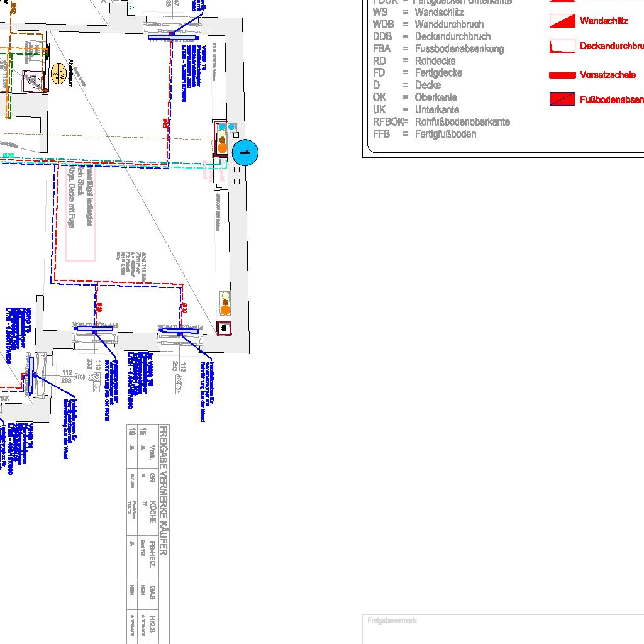Select the pink rectangle around Innenflügel Isolierglas note
Screen dimensions: 644x644
pos(80,213)
